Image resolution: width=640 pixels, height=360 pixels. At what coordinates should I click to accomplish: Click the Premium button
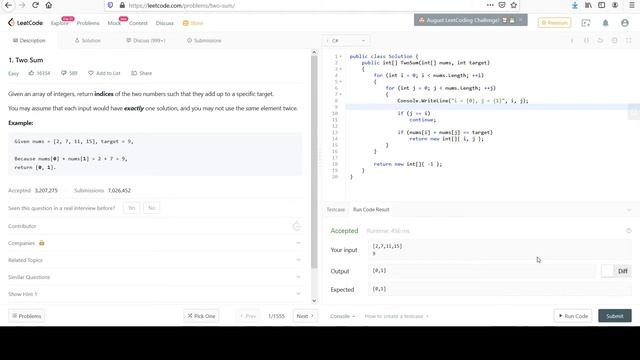pyautogui.click(x=554, y=23)
